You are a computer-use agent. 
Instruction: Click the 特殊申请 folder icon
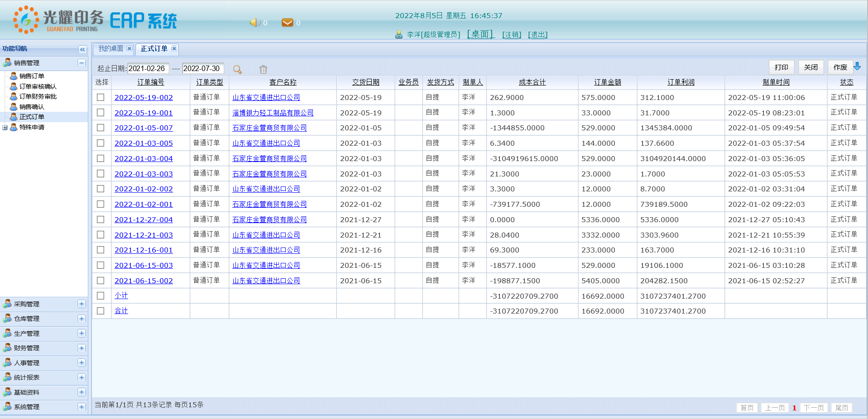(14, 127)
